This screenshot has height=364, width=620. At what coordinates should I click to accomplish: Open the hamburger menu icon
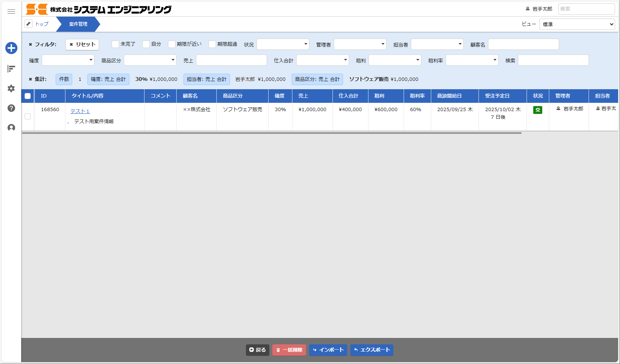(11, 12)
